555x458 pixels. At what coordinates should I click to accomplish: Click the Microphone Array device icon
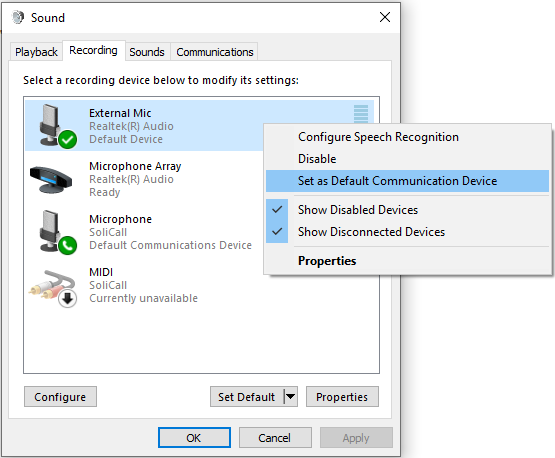51,179
